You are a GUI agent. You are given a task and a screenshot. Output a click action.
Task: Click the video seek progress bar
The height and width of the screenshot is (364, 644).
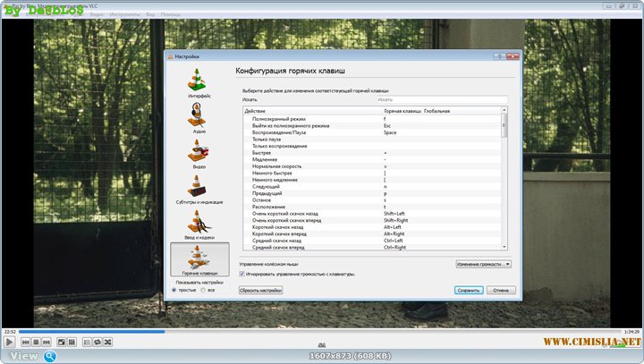point(322,331)
